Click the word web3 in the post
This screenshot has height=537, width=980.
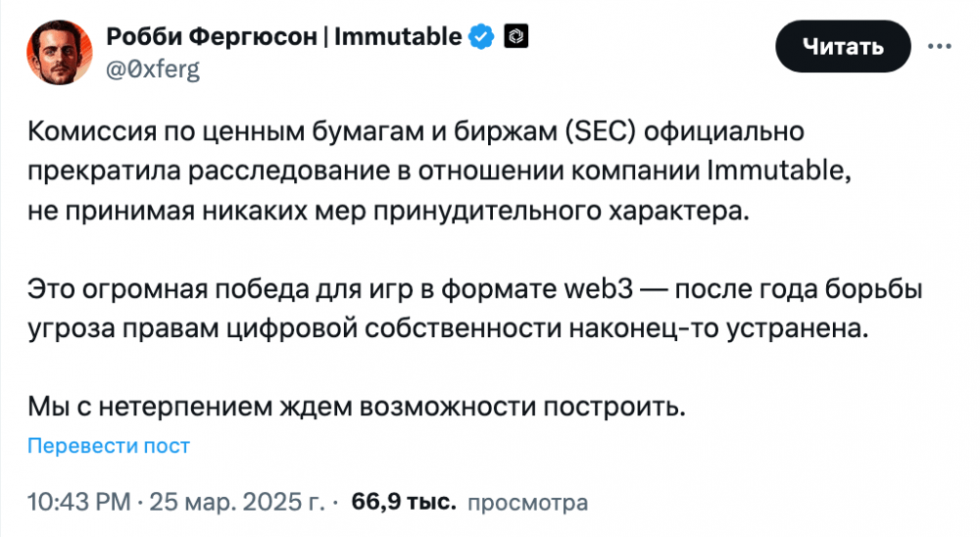point(600,289)
